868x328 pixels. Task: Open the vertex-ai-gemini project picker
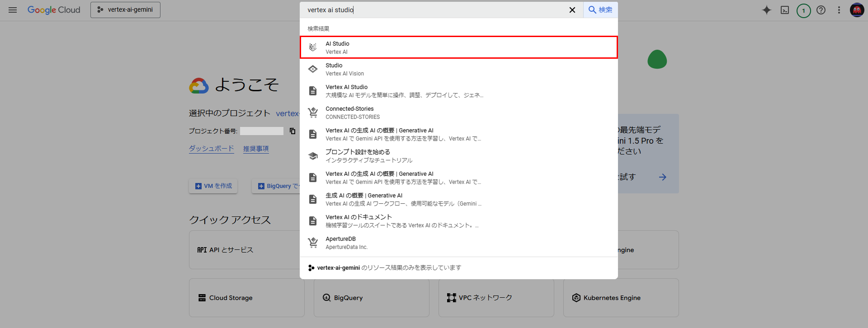(x=125, y=10)
